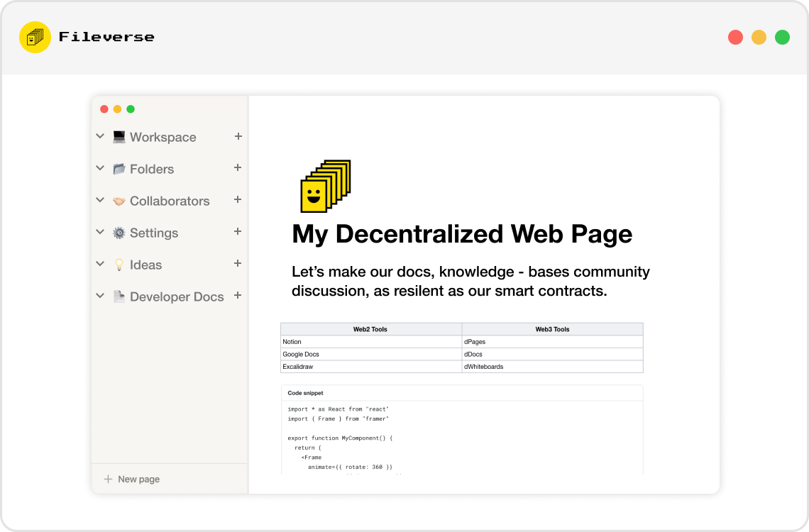809x532 pixels.
Task: Select the Folders icon in the sidebar
Action: pyautogui.click(x=119, y=168)
